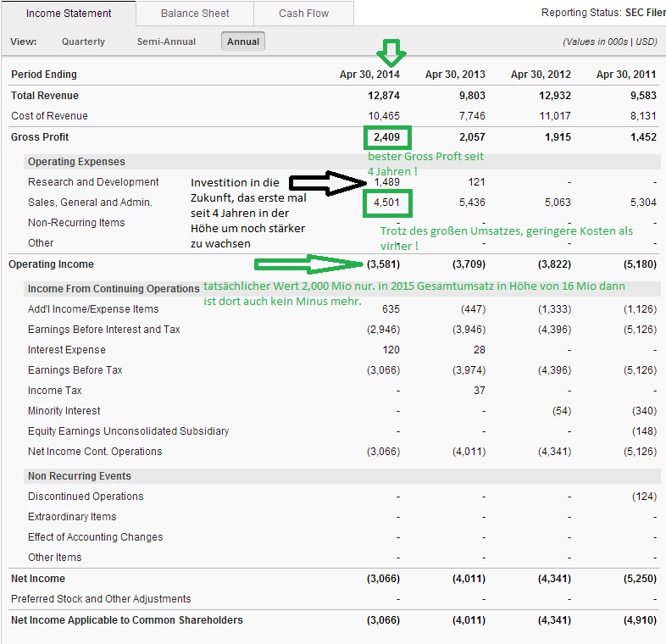Choose the Annual view button
The width and height of the screenshot is (666, 644).
[243, 42]
